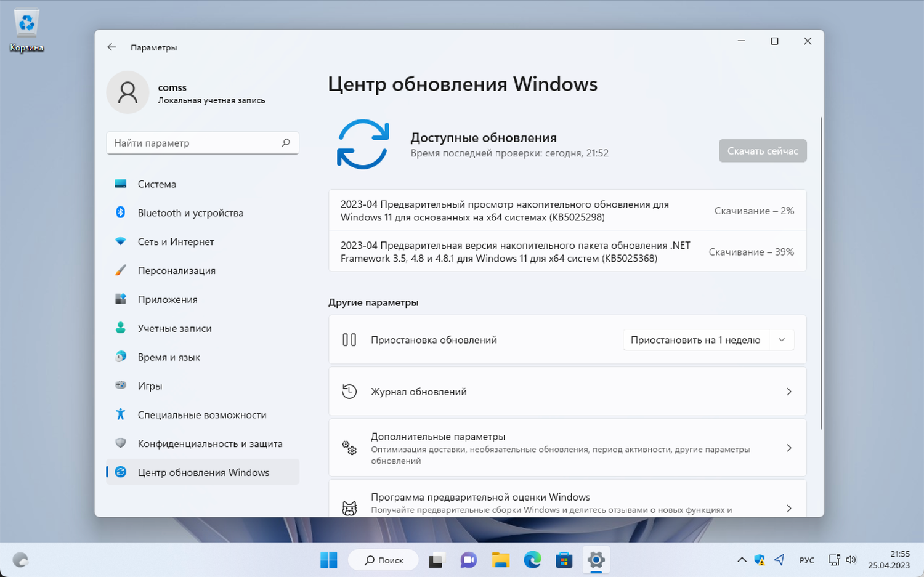Open the Игры category
Screen dimensions: 924x577
point(203,386)
